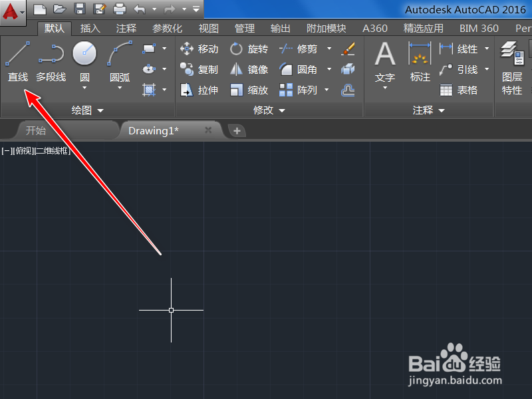This screenshot has height=399, width=532.
Task: Activate the 阵列 (Array) command
Action: click(x=298, y=90)
